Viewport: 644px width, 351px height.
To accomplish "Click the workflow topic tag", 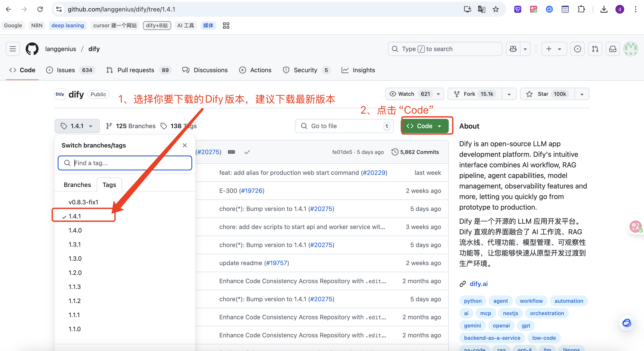I will pyautogui.click(x=531, y=301).
